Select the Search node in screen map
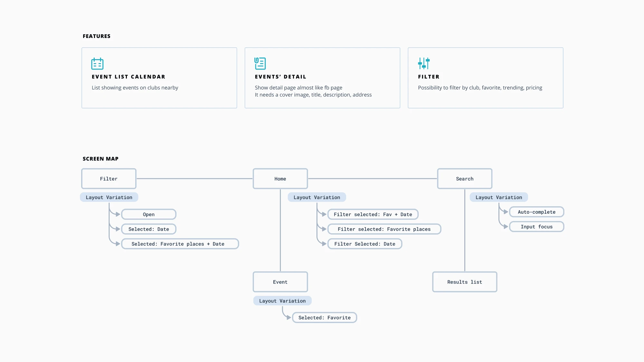 pyautogui.click(x=464, y=178)
